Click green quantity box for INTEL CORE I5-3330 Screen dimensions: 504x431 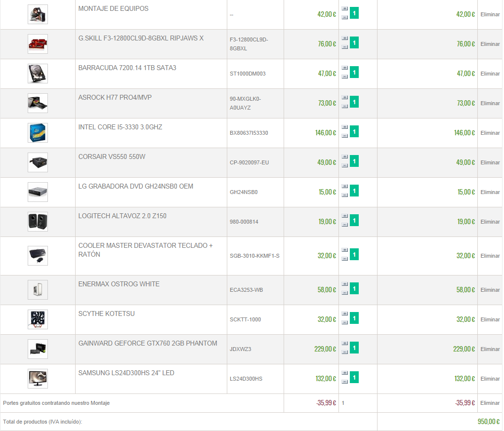point(354,131)
